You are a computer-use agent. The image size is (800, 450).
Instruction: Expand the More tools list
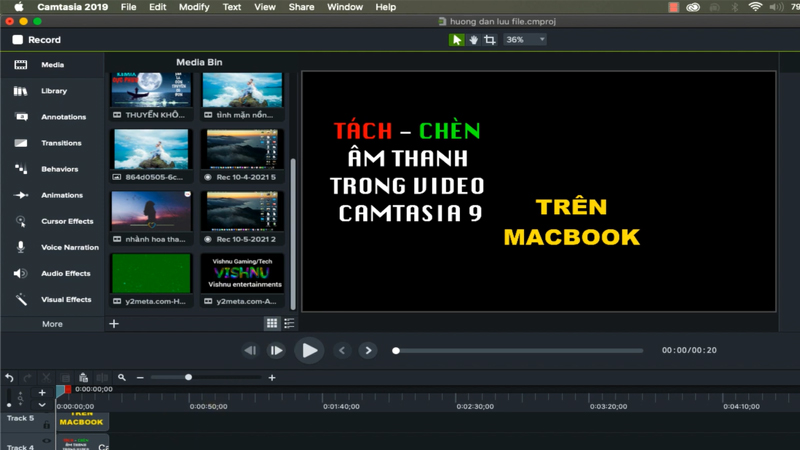coord(52,324)
